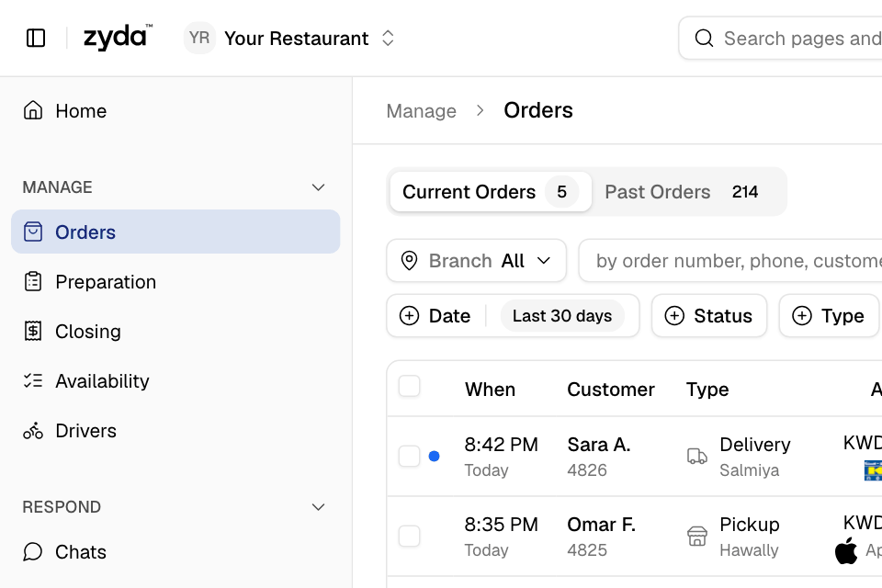This screenshot has height=588, width=882.
Task: Click the Orders shopping bag icon
Action: [x=33, y=232]
